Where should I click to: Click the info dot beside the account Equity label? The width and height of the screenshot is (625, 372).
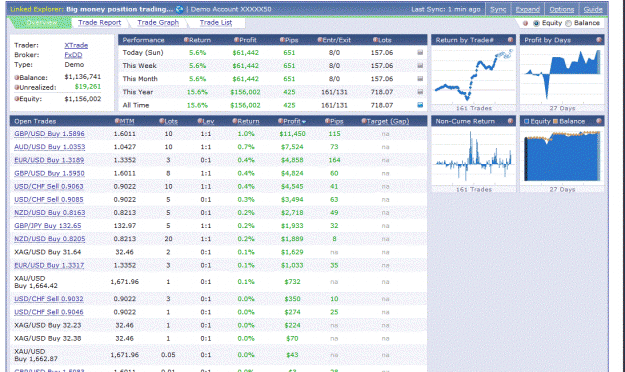17,99
